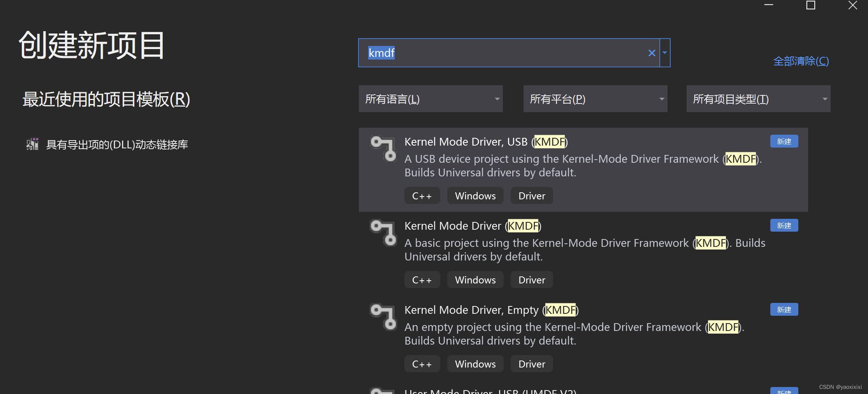Click the Kernel Mode Driver (KMDF) basic template icon
This screenshot has height=394, width=868.
click(x=383, y=233)
